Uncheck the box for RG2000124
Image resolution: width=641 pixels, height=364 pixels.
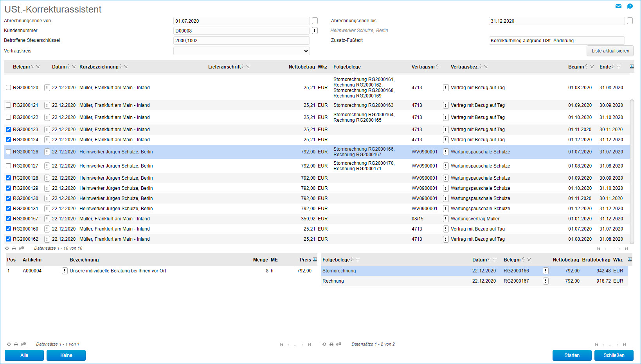coord(8,140)
